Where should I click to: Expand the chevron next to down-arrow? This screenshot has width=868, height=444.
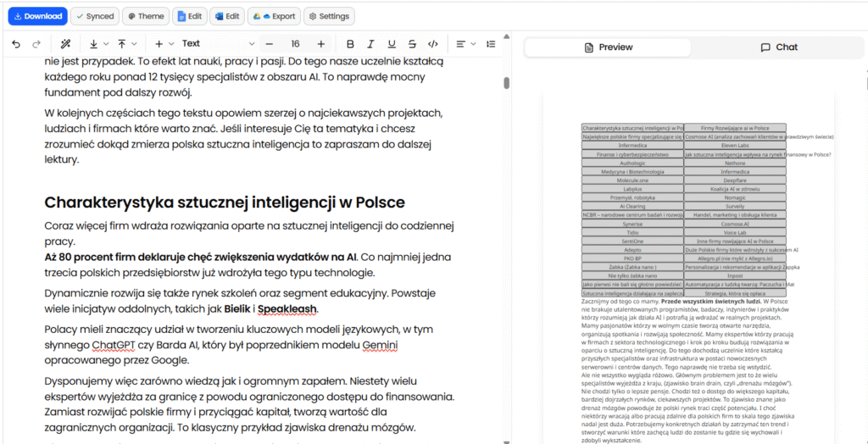[106, 44]
